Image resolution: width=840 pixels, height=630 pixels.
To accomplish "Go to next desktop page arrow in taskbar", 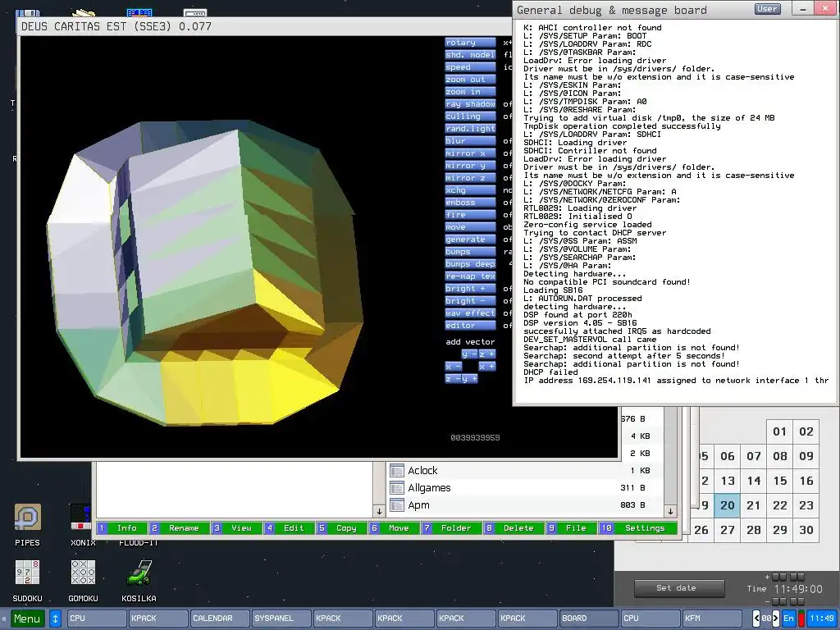I will (x=776, y=619).
